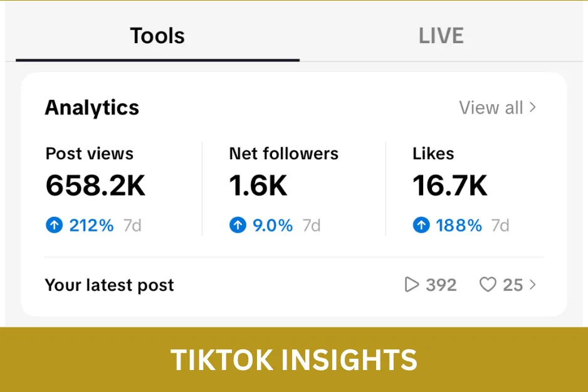Select the 212% post views change
Viewport: 588px width, 392px height.
pos(91,225)
